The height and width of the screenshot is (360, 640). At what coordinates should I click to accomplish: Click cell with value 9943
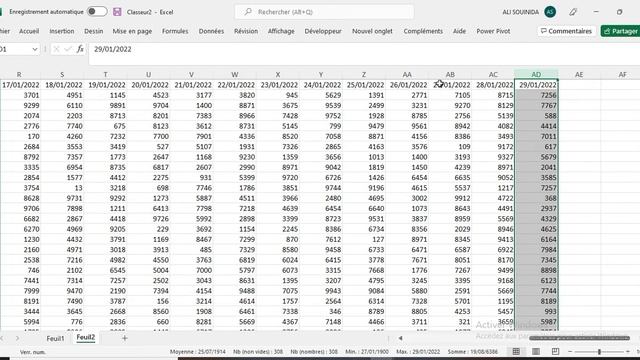coord(321,291)
